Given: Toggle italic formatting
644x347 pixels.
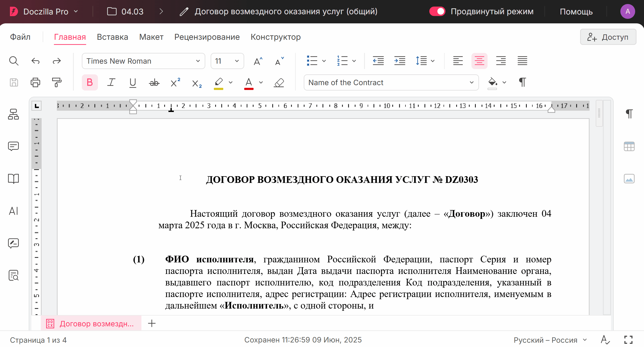Looking at the screenshot, I should 111,82.
